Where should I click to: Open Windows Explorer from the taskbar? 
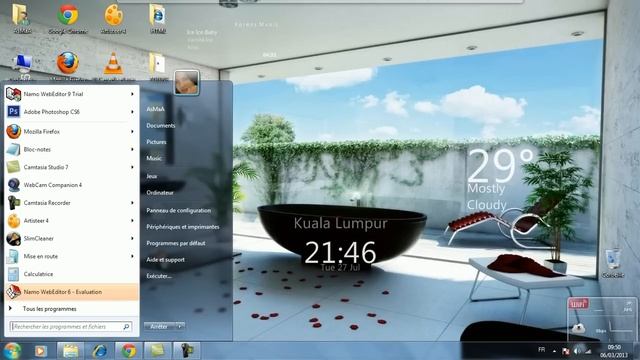point(70,351)
